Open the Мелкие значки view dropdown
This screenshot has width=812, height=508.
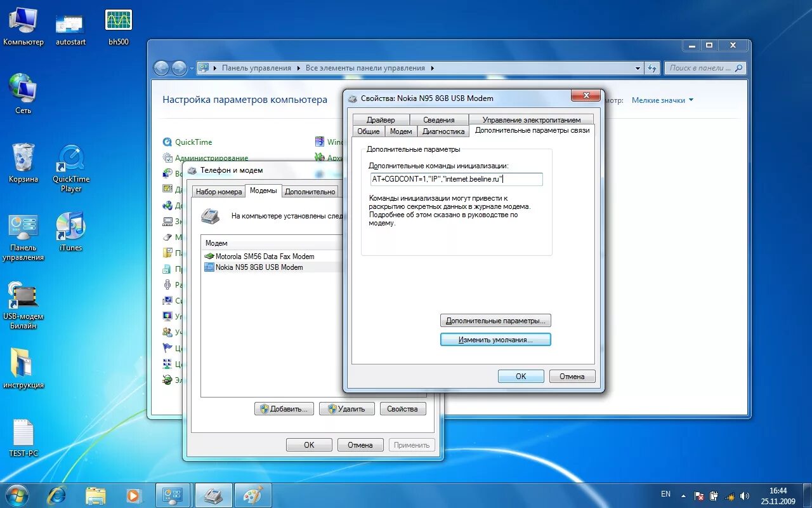click(662, 100)
